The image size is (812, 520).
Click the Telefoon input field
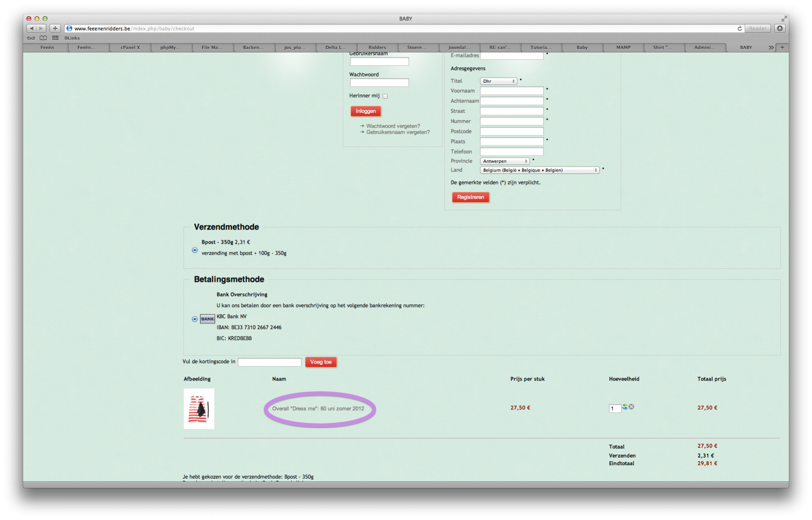pos(512,152)
